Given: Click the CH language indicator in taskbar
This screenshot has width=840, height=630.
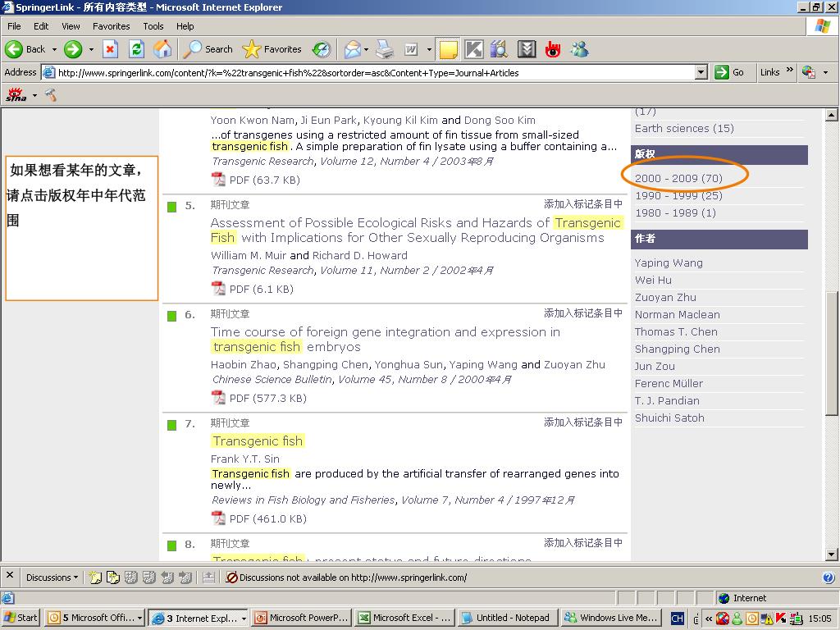Looking at the screenshot, I should 677,619.
